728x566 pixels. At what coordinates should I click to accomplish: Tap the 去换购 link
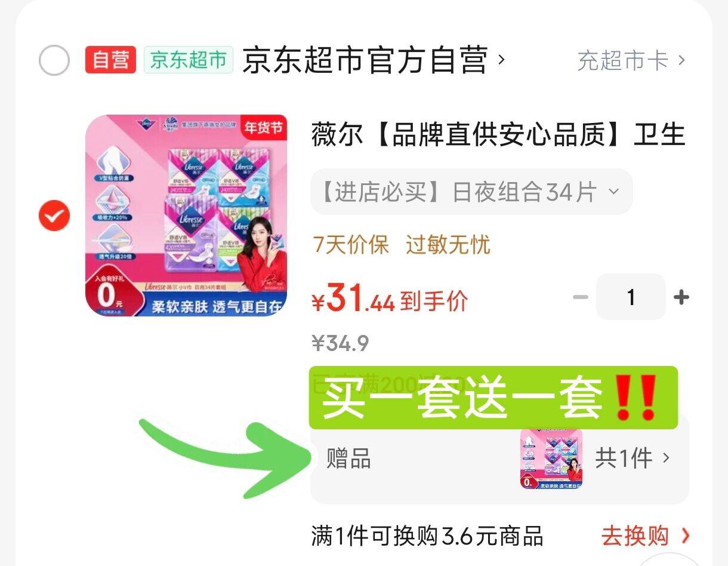[635, 536]
